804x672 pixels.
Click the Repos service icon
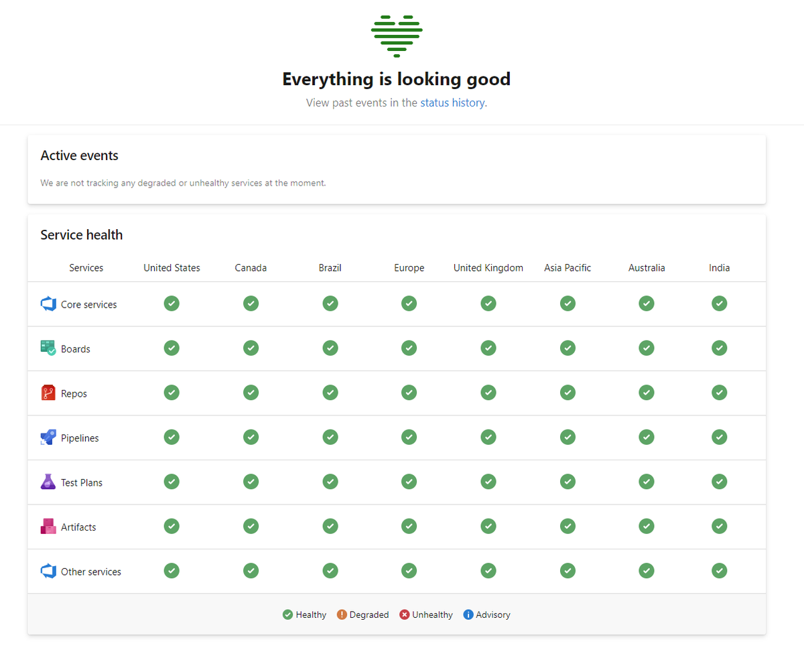(48, 393)
